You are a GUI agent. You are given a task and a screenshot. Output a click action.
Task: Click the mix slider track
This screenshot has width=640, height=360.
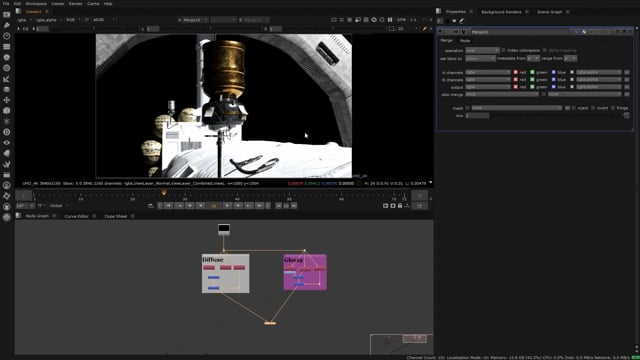[557, 116]
